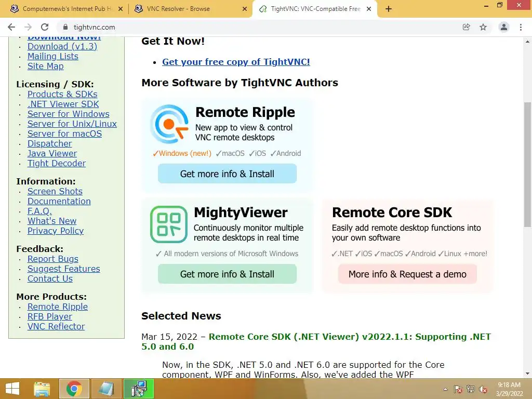
Task: Select the TightVNC tab
Action: 315,9
